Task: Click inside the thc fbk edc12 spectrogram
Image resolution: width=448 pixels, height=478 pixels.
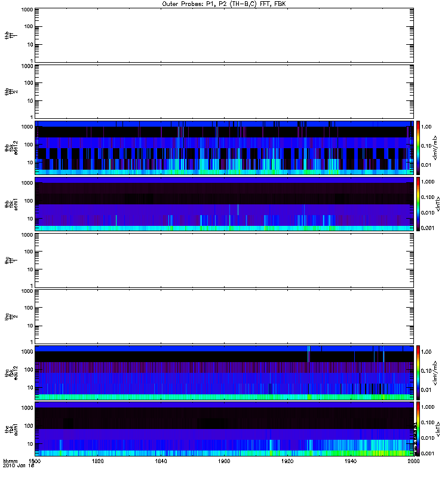Action: tap(224, 373)
